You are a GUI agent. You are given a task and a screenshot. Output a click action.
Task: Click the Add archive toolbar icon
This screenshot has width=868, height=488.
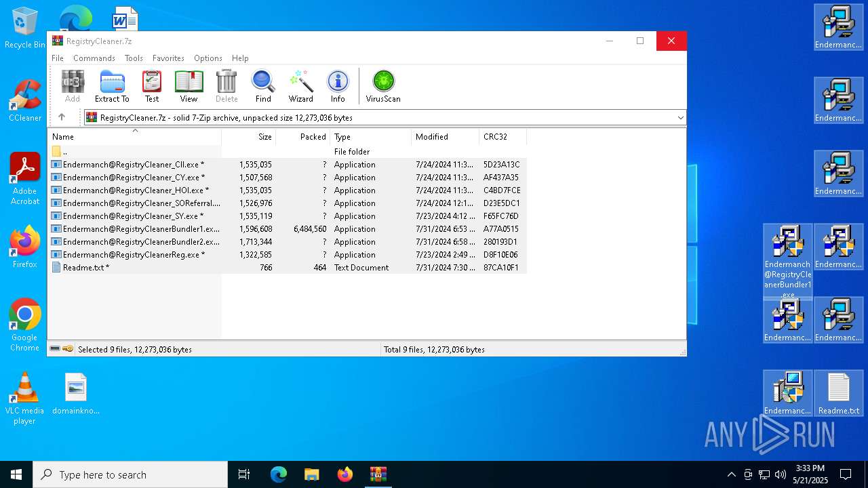point(73,86)
